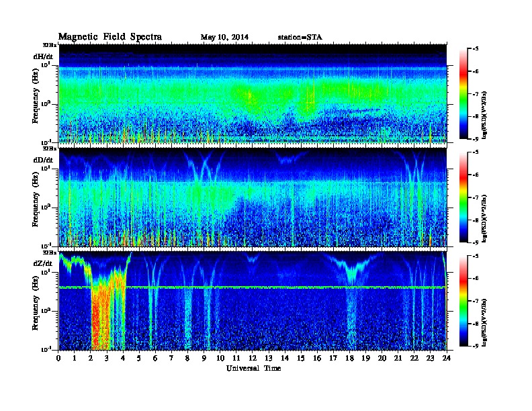Click the time axis tick label "2"
Image resolution: width=532 pixels, height=411 pixels.
pyautogui.click(x=91, y=359)
